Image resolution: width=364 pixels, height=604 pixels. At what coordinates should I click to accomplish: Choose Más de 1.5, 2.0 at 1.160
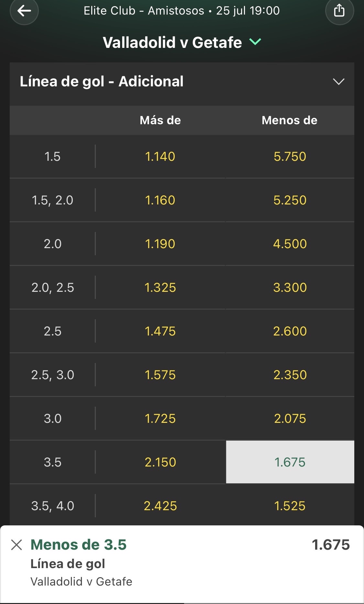click(x=160, y=200)
